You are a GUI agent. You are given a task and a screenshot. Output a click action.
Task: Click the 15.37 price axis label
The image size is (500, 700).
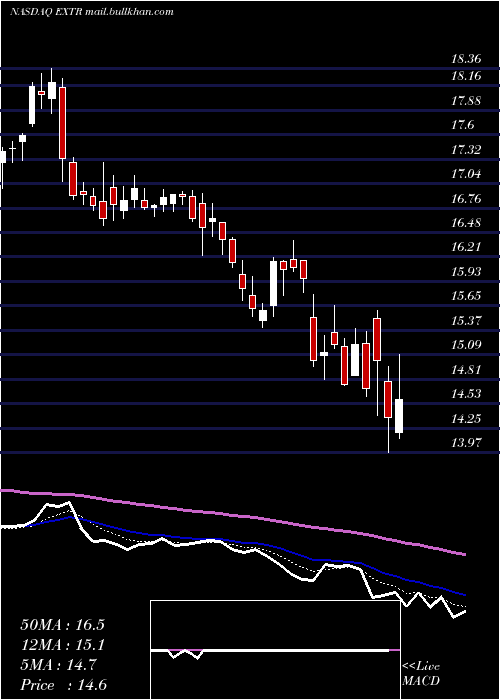tap(466, 321)
